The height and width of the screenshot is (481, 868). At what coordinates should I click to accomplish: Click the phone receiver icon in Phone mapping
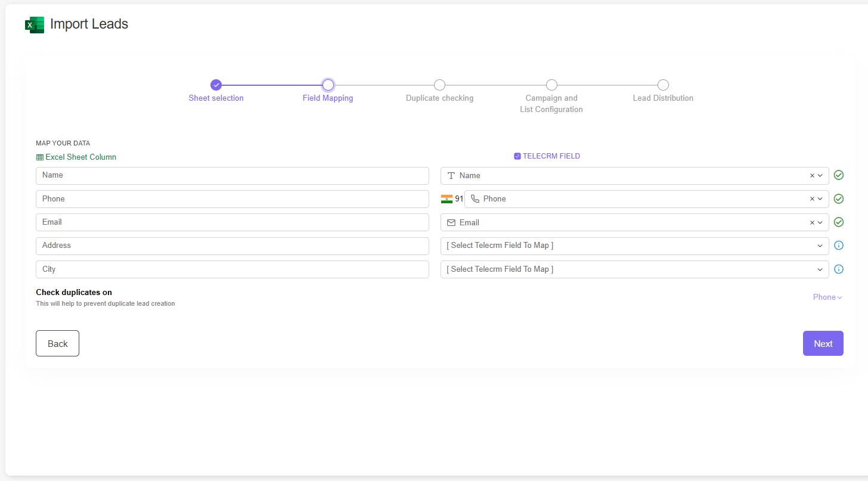pos(474,198)
